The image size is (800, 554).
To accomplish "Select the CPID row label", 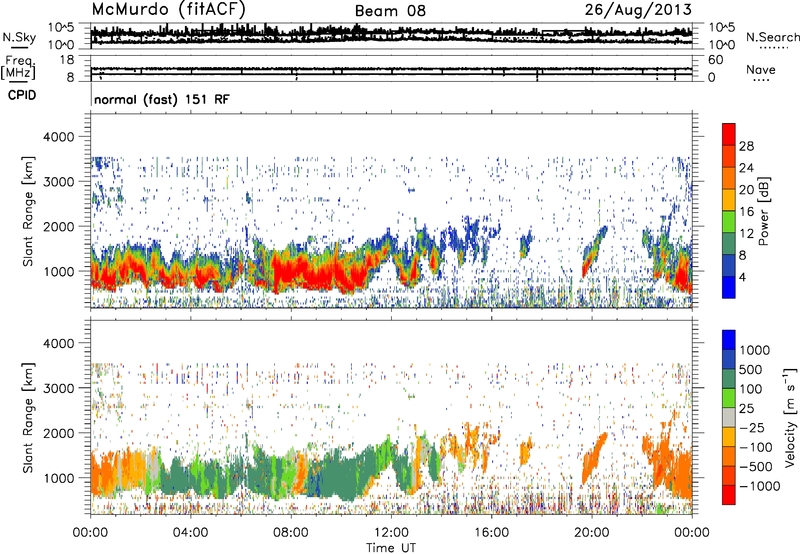I will point(22,95).
